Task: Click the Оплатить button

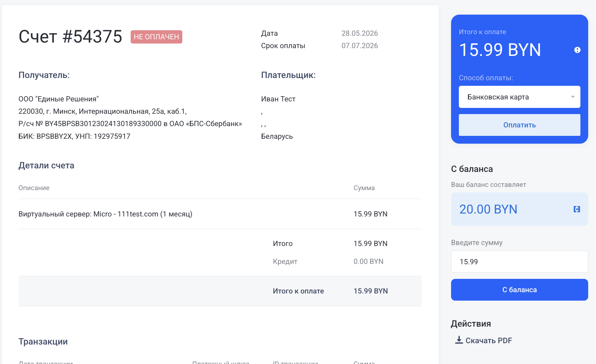Action: pos(519,125)
